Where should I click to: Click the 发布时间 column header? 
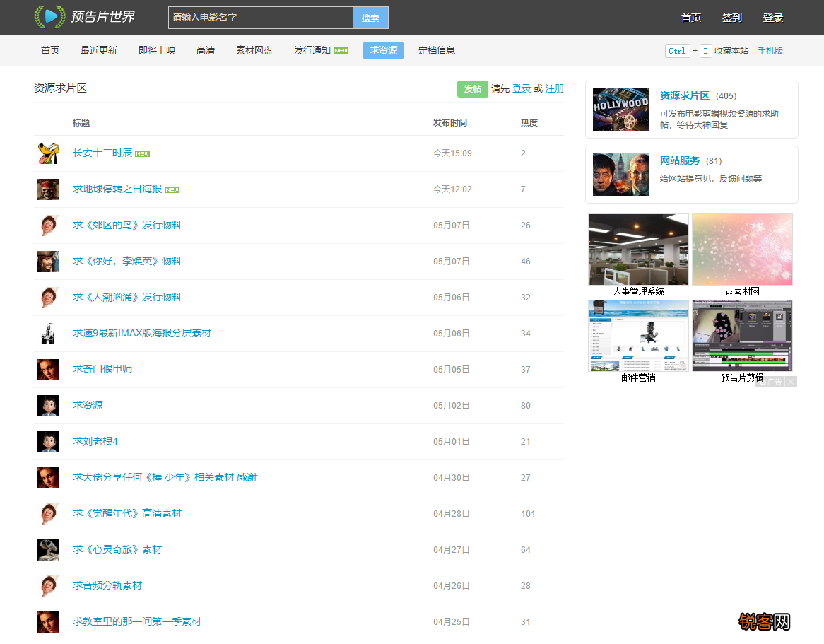coord(450,123)
